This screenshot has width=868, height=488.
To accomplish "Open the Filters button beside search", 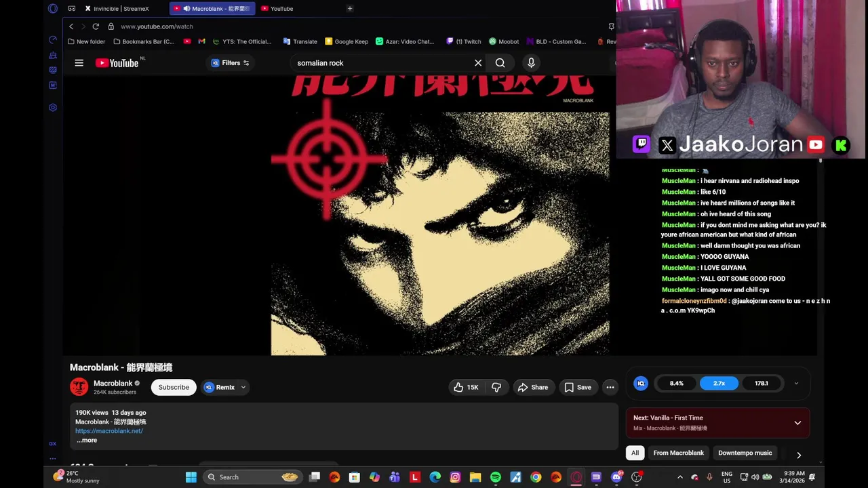I will 231,63.
